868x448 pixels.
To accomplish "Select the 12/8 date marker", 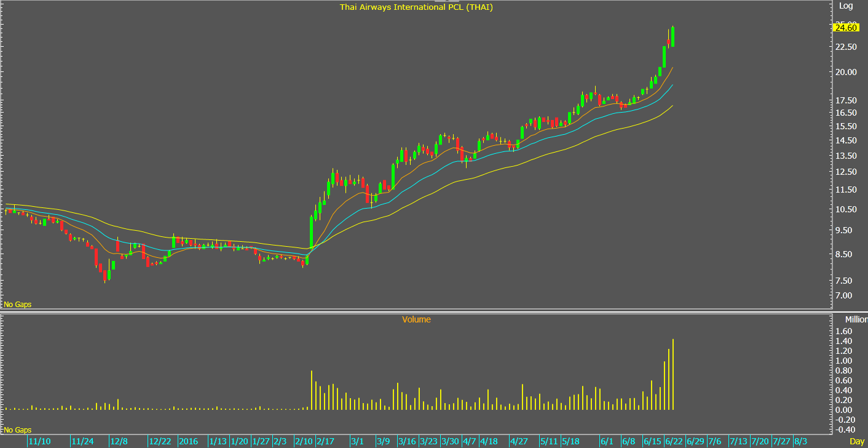I will 119,442.
